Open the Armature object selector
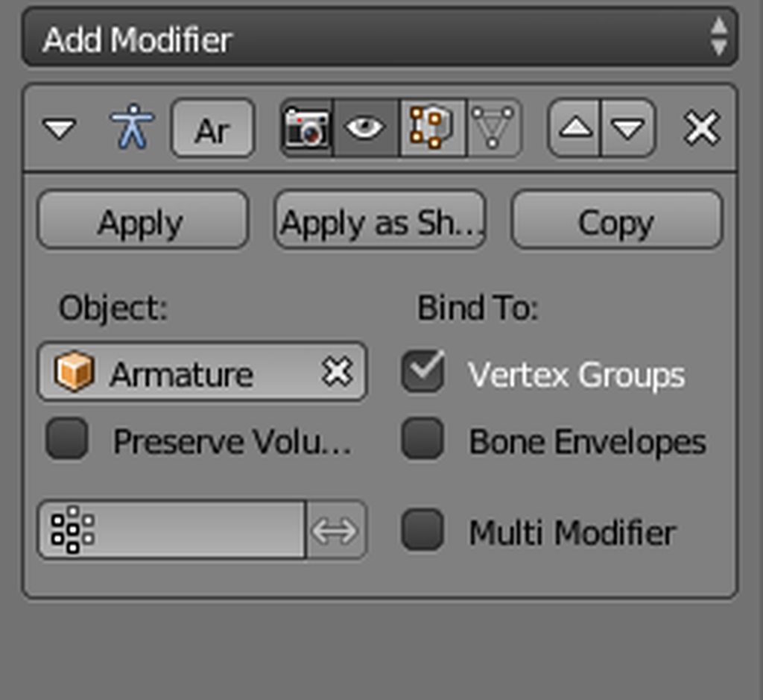This screenshot has height=700, width=763. 203,372
